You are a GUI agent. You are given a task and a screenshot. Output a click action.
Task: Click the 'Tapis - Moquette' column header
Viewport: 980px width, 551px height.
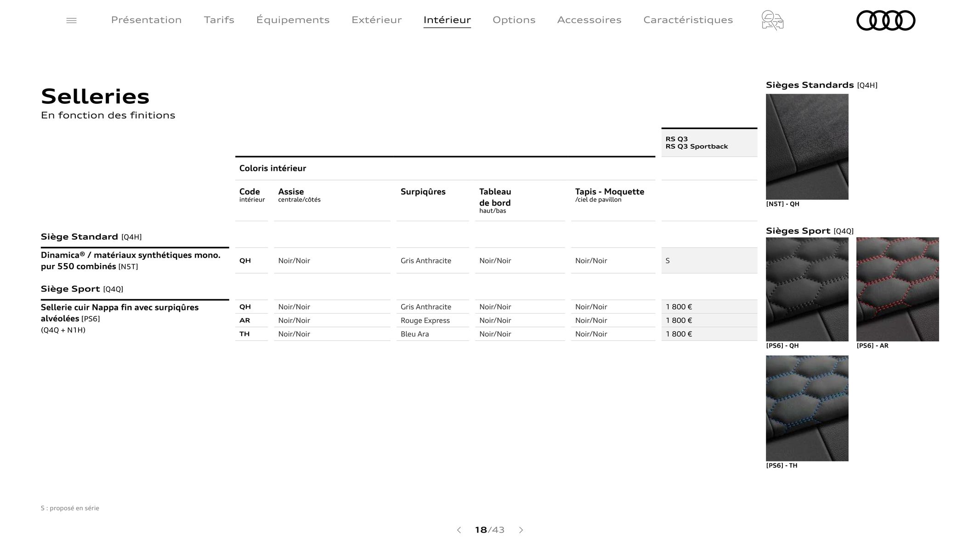point(610,195)
